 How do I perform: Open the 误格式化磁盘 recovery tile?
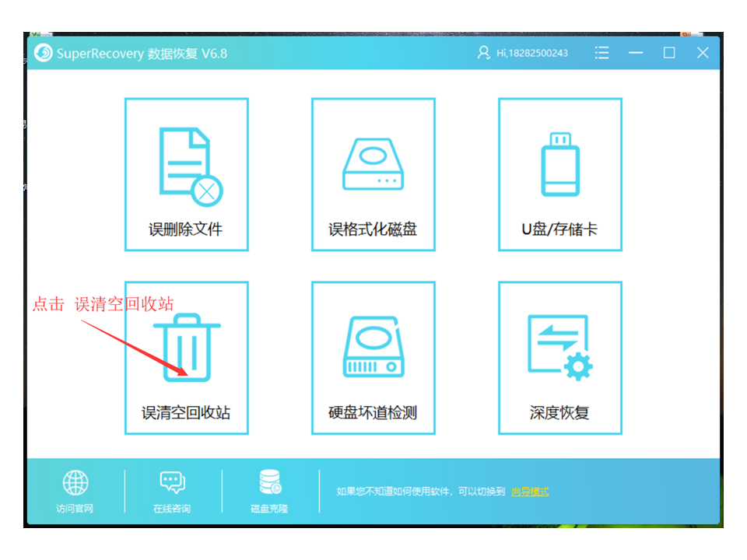tap(373, 174)
